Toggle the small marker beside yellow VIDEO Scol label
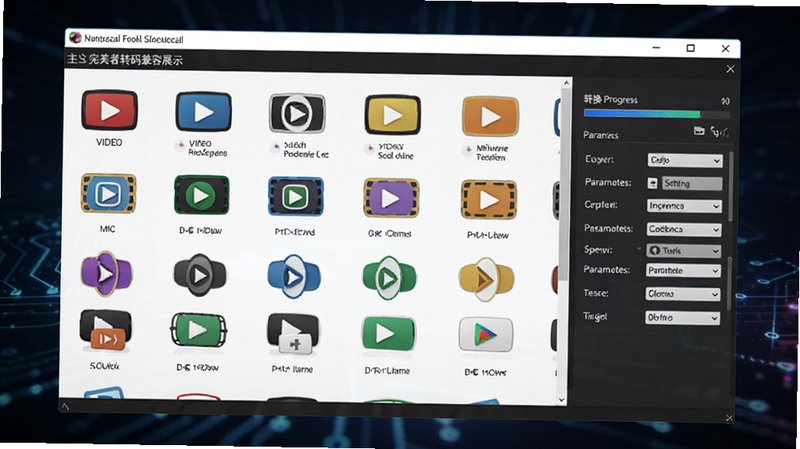Image resolution: width=800 pixels, height=449 pixels. [369, 149]
